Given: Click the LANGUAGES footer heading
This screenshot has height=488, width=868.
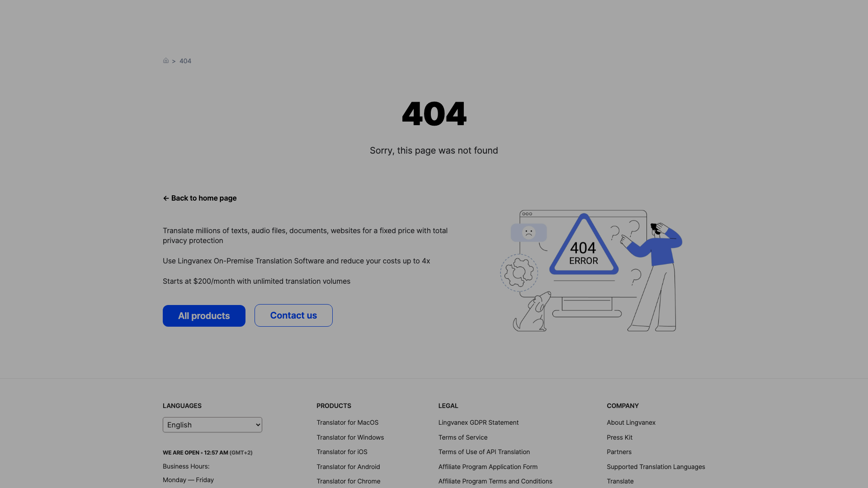Looking at the screenshot, I should coord(182,406).
